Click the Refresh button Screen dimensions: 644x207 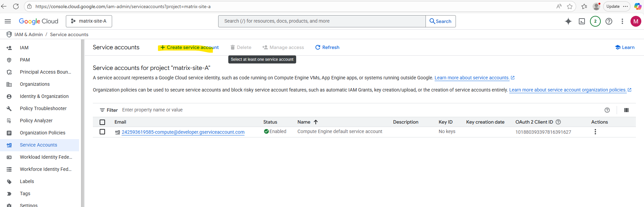tap(327, 47)
